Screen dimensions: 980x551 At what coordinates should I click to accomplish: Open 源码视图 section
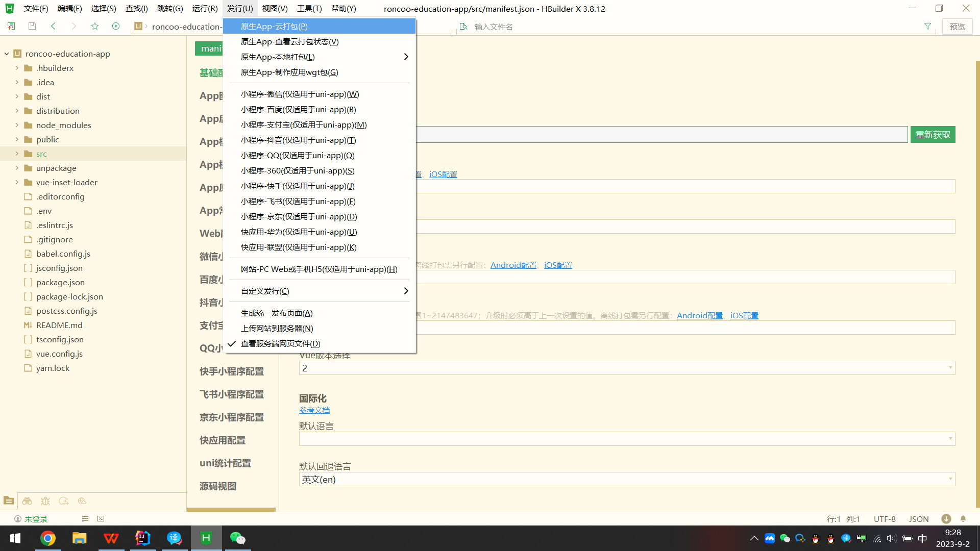coord(218,486)
